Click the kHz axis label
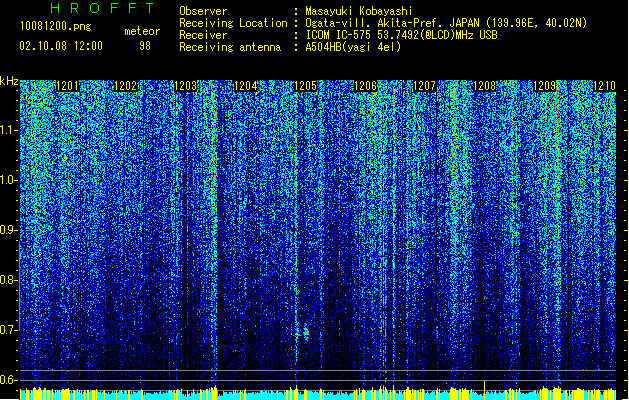This screenshot has height=400, width=629. pyautogui.click(x=9, y=81)
